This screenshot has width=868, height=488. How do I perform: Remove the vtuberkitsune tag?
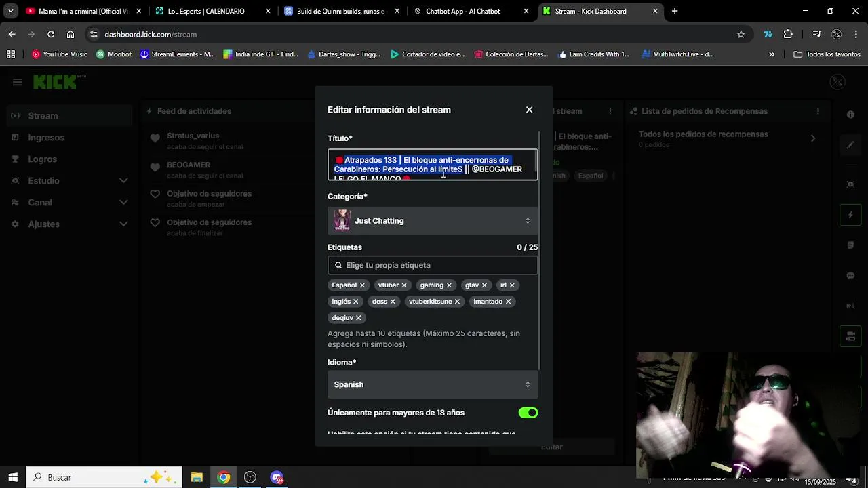(x=457, y=302)
